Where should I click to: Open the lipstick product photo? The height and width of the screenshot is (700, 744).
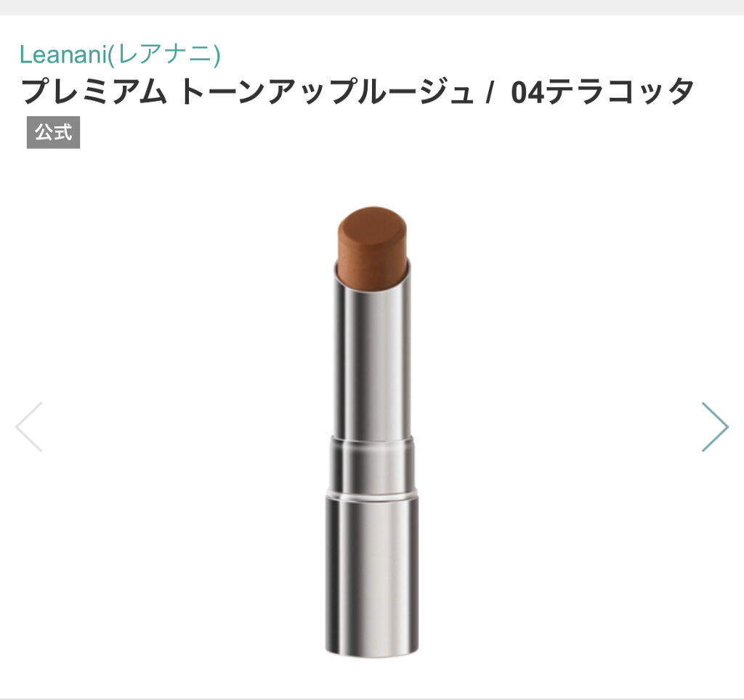(x=373, y=431)
